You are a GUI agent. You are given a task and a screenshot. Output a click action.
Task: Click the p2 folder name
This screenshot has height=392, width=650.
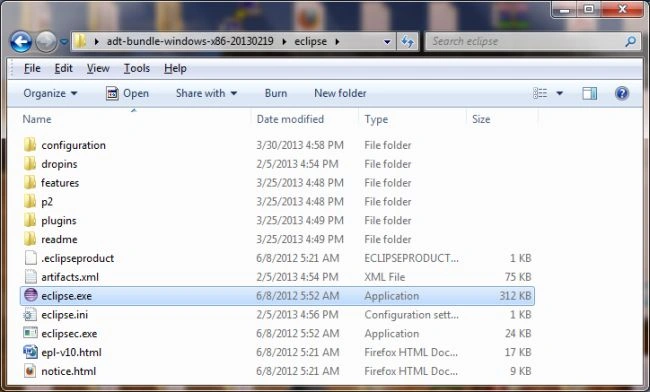coord(47,202)
